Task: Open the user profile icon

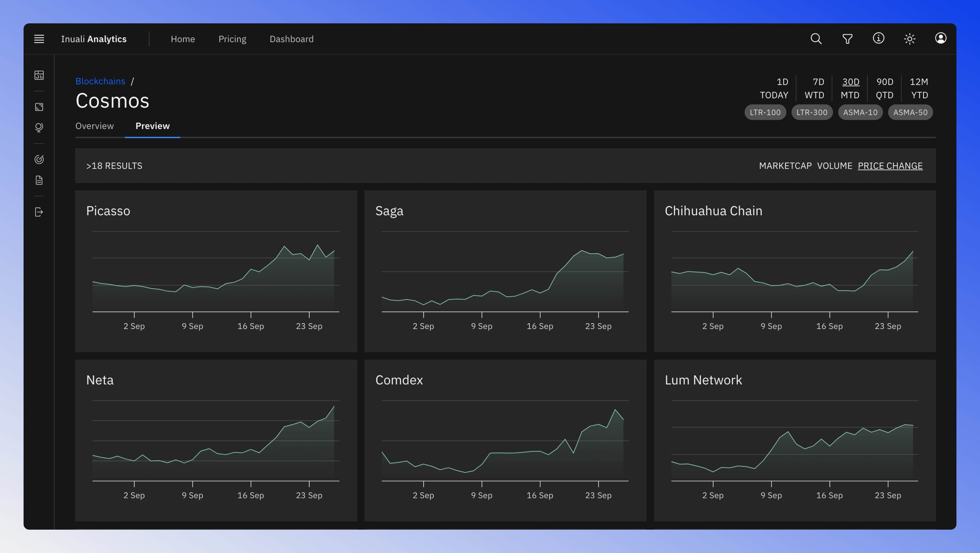Action: coord(940,39)
